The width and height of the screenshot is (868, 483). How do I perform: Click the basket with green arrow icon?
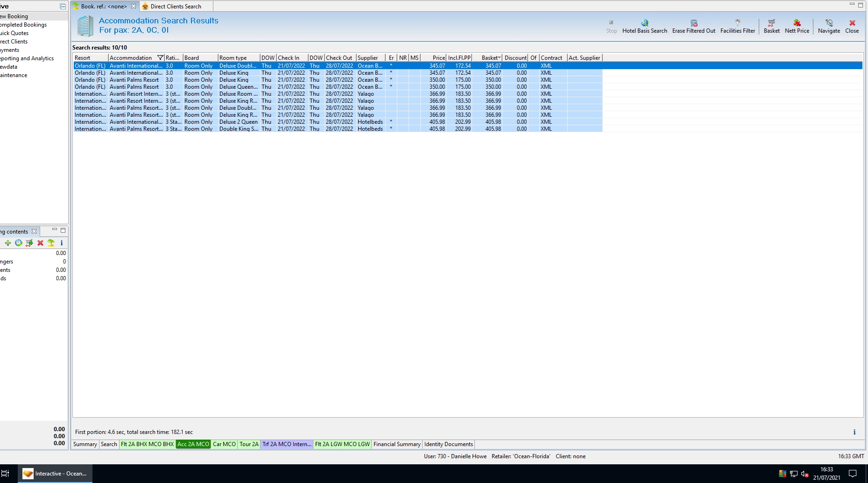(x=29, y=243)
